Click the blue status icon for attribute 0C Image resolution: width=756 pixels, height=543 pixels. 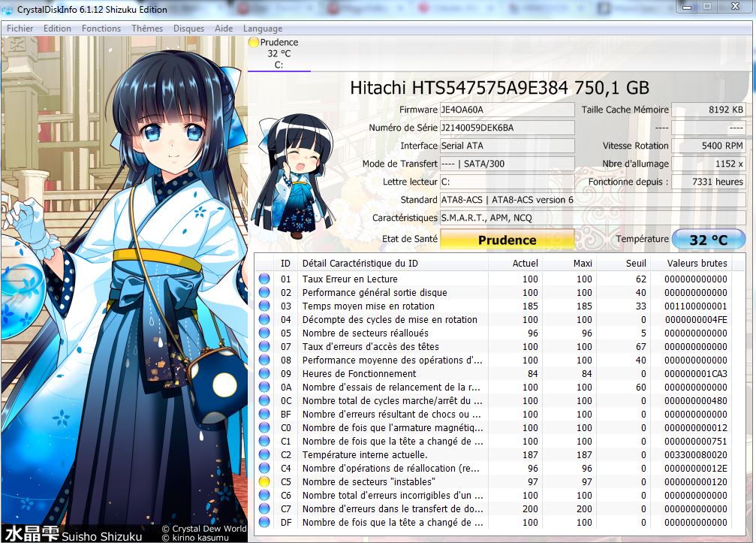tap(264, 400)
